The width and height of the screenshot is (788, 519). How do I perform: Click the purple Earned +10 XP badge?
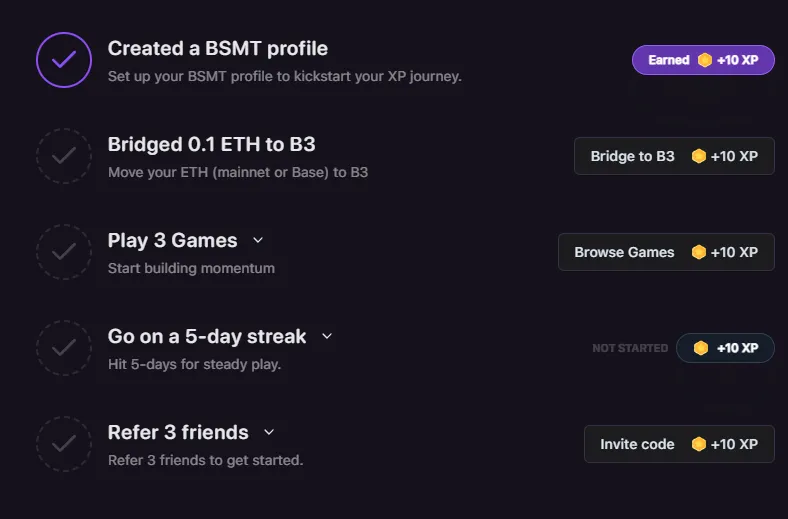pyautogui.click(x=703, y=60)
